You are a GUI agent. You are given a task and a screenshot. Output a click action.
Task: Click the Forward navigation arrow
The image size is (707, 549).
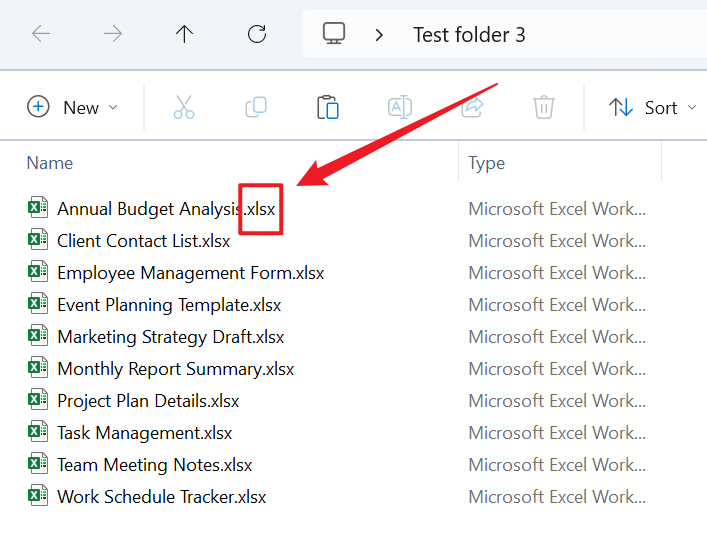[113, 34]
